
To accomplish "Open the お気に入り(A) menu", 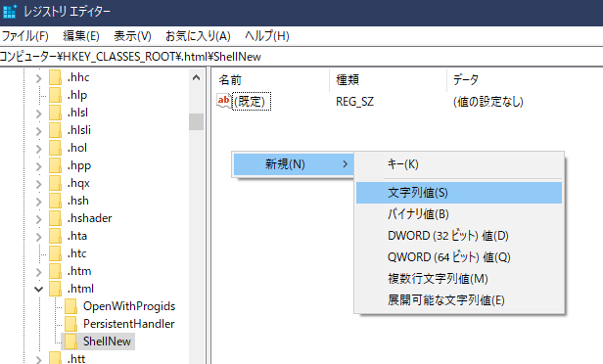I will click(x=198, y=36).
